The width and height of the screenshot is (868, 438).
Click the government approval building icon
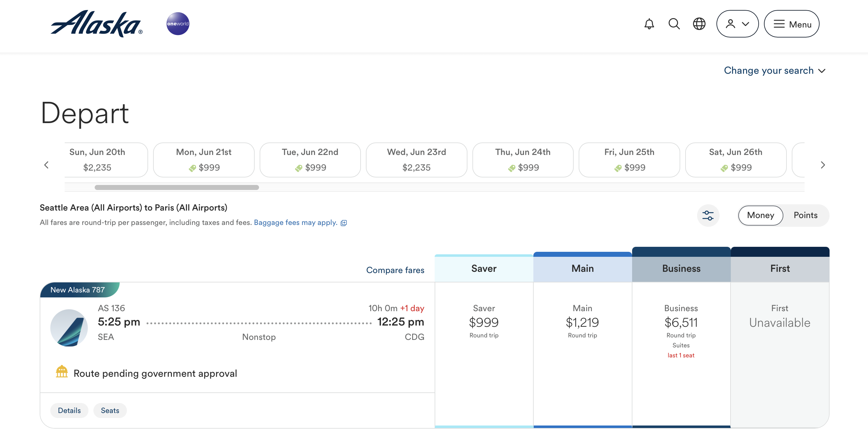click(x=62, y=372)
